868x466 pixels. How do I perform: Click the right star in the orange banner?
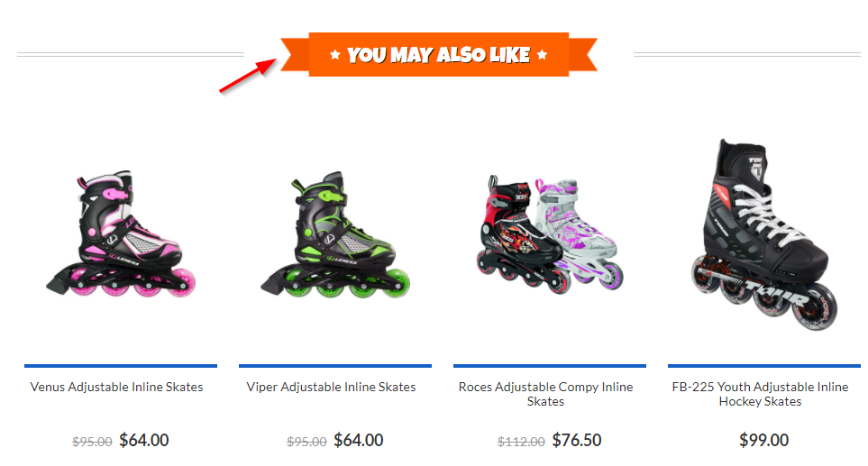542,54
